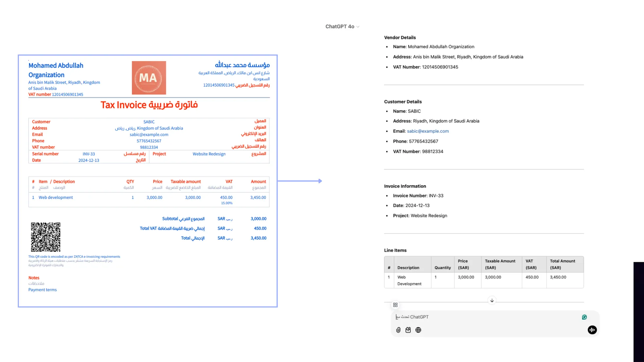644x362 pixels.
Task: Enable web search with the globe icon
Action: click(x=418, y=330)
